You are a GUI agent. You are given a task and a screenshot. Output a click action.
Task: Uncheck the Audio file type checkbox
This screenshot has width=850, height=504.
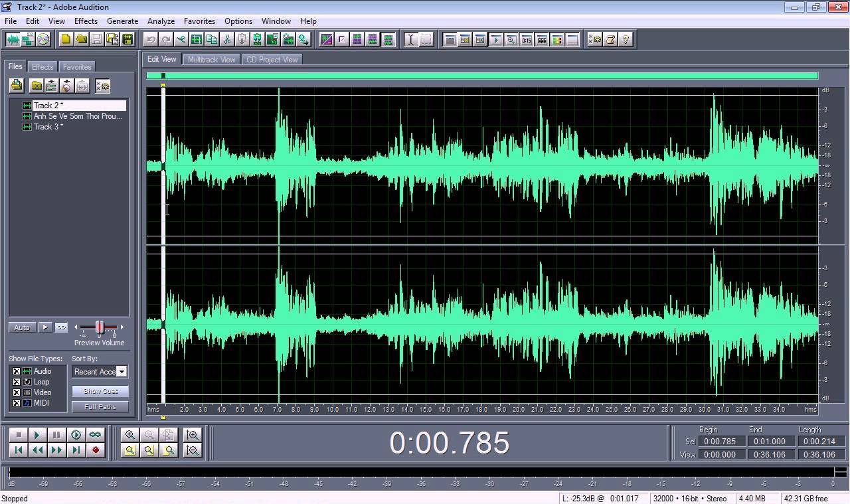[x=17, y=371]
